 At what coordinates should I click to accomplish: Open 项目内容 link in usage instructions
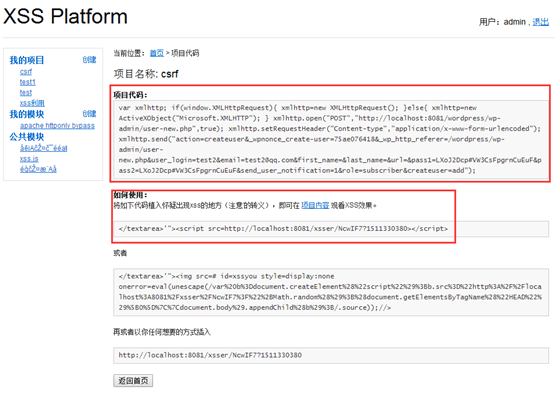coord(315,205)
